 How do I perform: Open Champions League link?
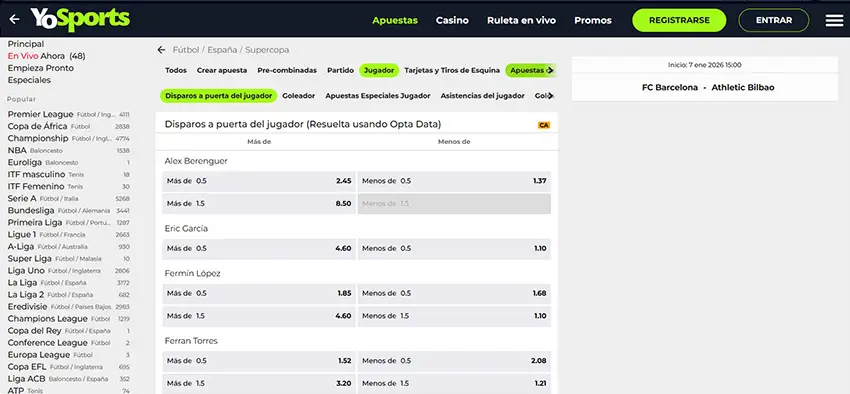click(68, 319)
